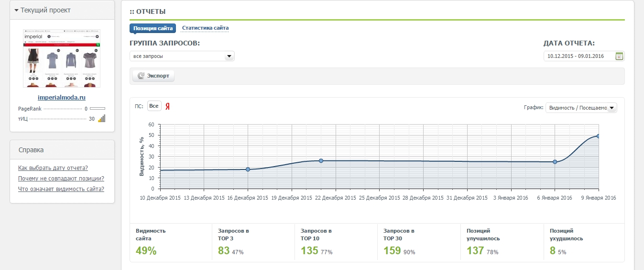Click the Экспорт button
Image resolution: width=644 pixels, height=270 pixels.
153,76
